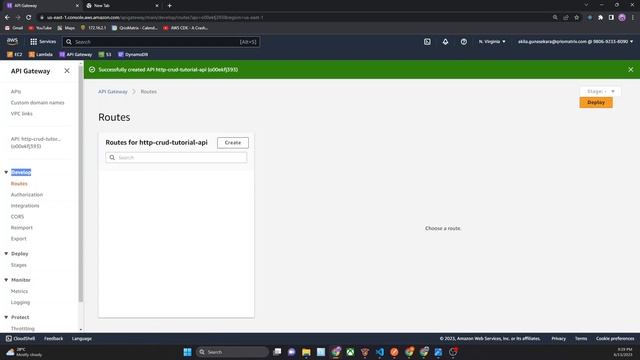Click API Gateway breadcrumb link
Viewport: 640px width, 360px height.
tap(113, 91)
